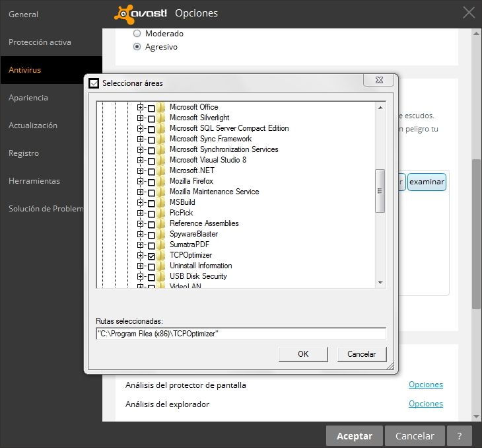Open Opciones for Análisis del protector de pantalla

point(426,385)
